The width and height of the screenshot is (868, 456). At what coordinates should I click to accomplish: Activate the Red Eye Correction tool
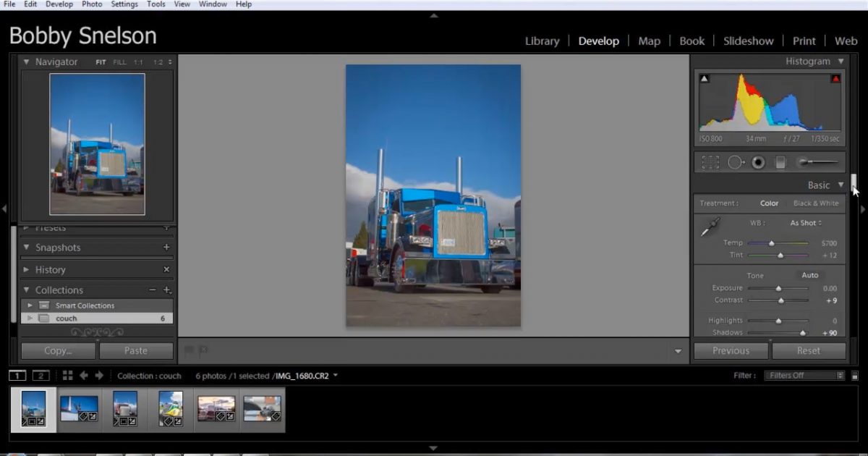(758, 163)
